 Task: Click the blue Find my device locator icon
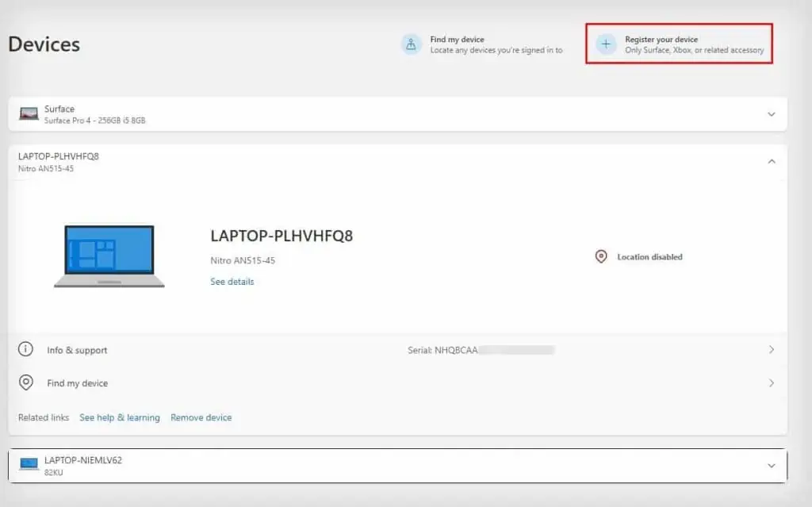[x=411, y=44]
